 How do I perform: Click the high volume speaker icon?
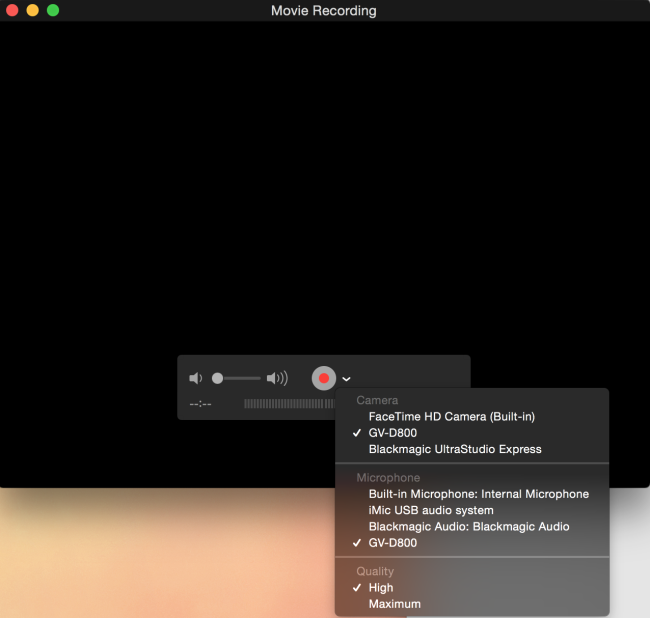(277, 378)
